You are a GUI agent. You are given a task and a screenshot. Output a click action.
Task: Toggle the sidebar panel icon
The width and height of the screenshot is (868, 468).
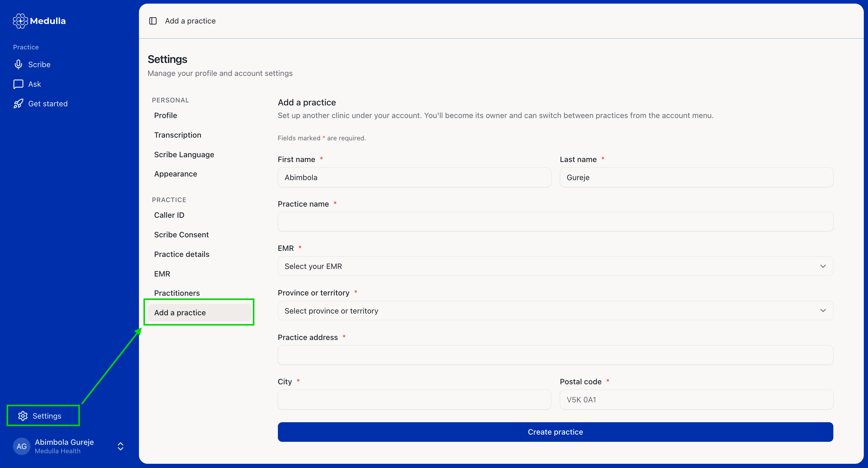(153, 21)
